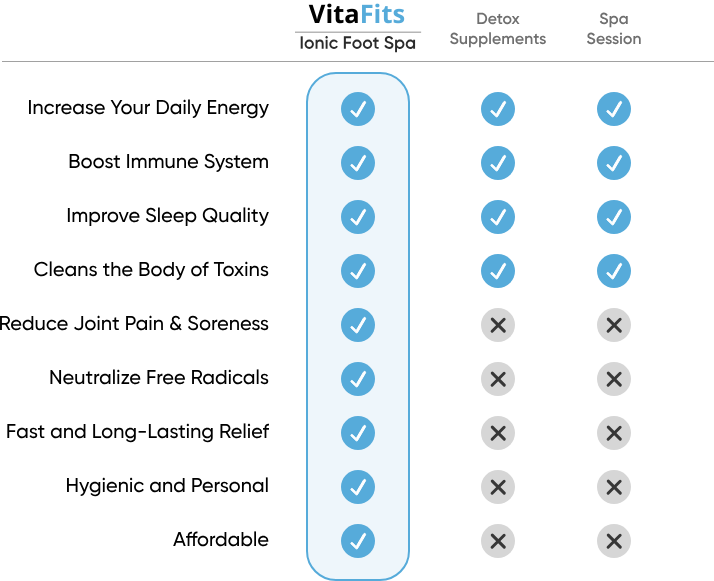Viewport: 714px width, 581px height.
Task: Click VitaFits checkmark for Increase Your Daily Energy
Action: [358, 109]
